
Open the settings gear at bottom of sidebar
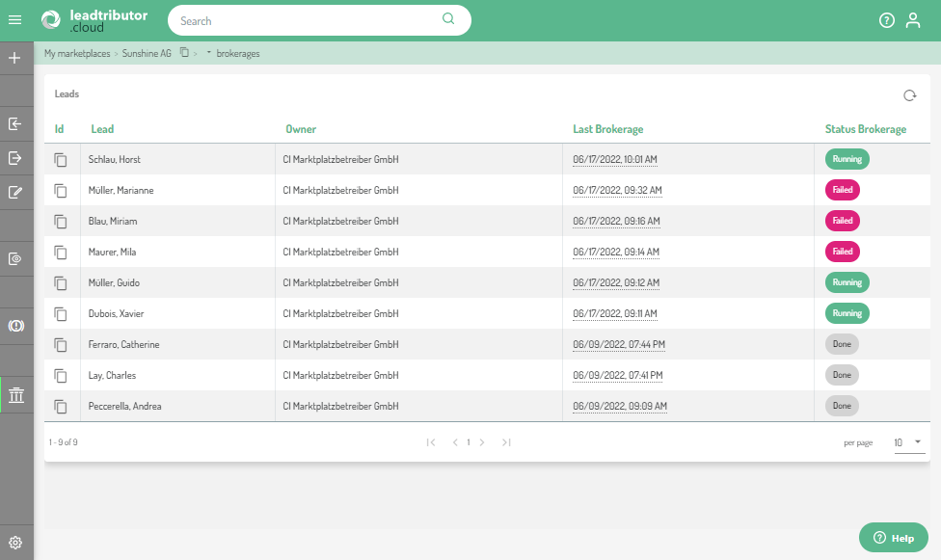point(15,542)
